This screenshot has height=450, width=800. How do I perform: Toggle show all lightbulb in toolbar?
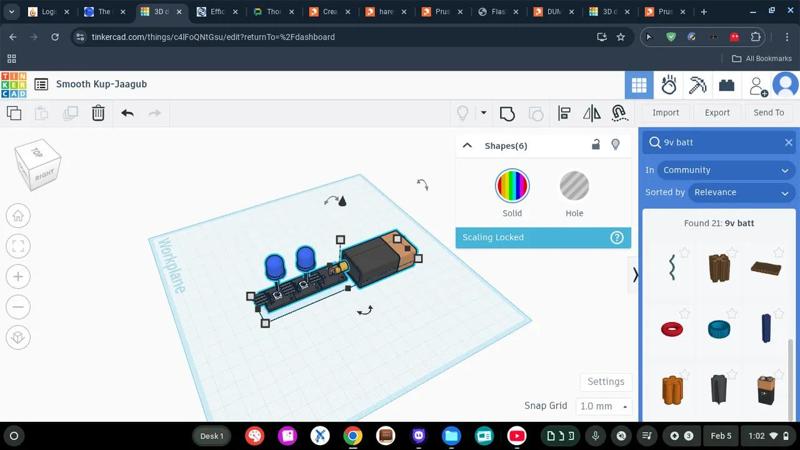click(x=462, y=113)
